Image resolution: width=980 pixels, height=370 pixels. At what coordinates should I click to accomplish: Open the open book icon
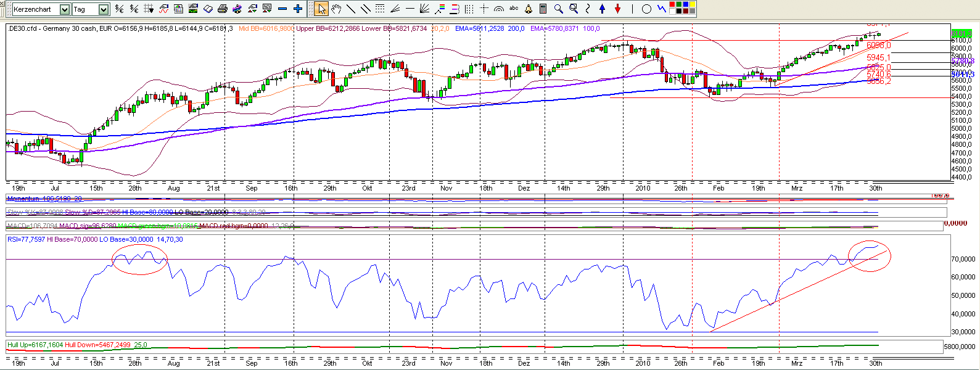[208, 9]
